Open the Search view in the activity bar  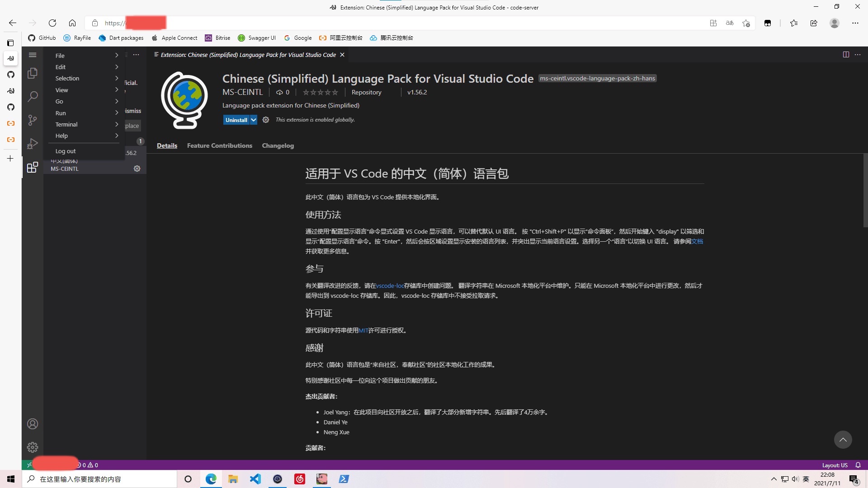tap(32, 97)
